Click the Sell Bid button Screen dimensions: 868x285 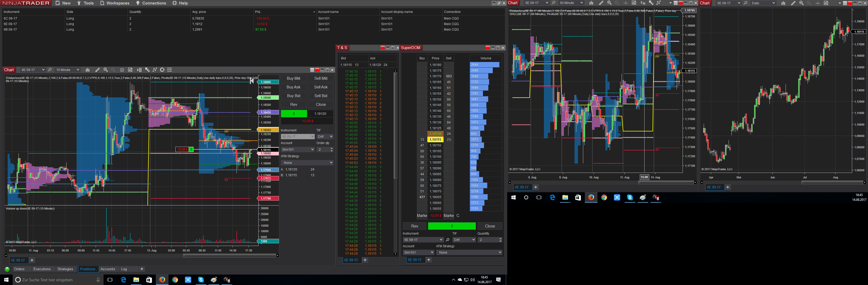tap(321, 96)
